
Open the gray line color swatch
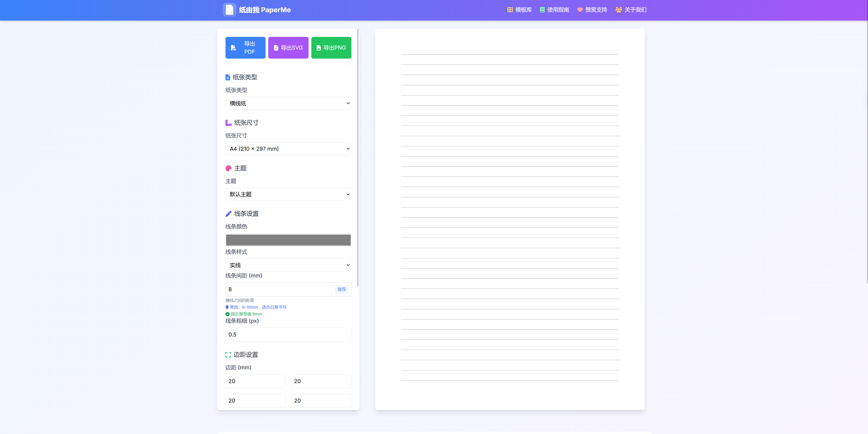coord(288,240)
